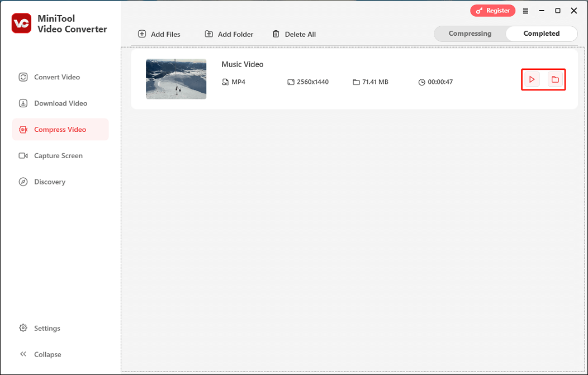Screen dimensions: 588x375
Task: Switch to the Compressing tab
Action: 470,34
